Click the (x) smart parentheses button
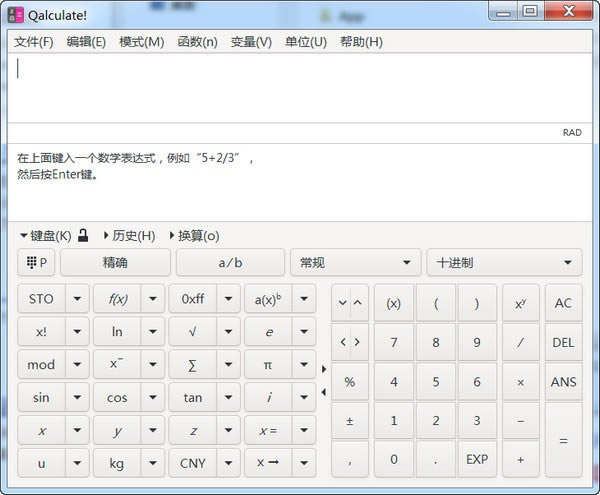The height and width of the screenshot is (495, 600). [x=393, y=303]
